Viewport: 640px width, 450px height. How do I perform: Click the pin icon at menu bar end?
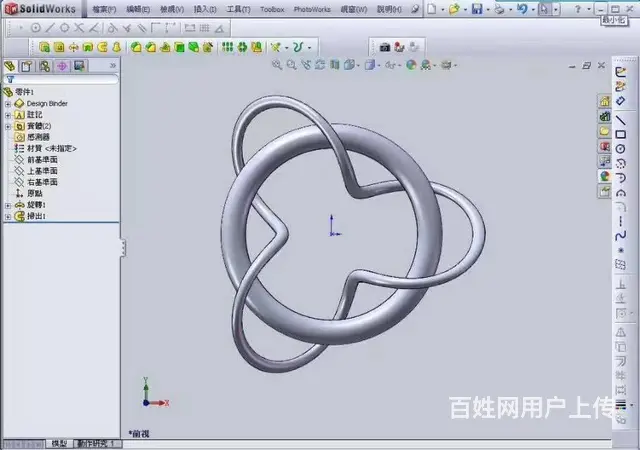click(x=415, y=9)
